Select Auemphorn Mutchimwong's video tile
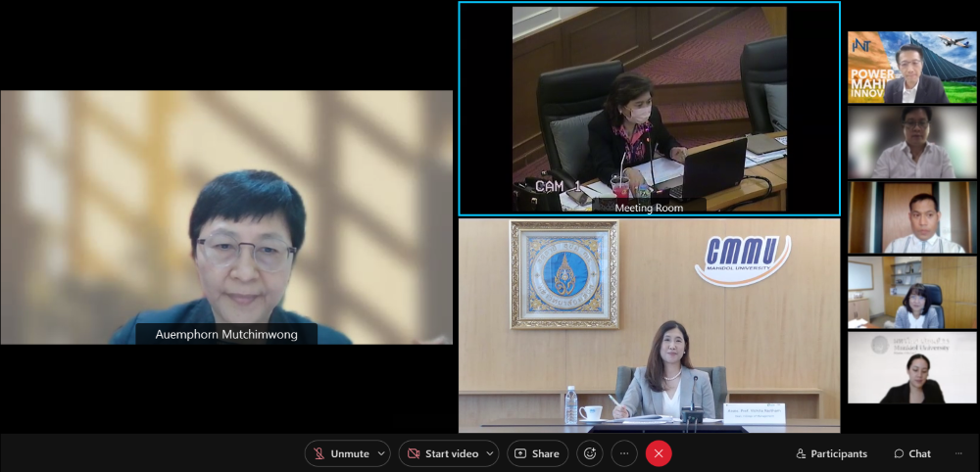This screenshot has height=472, width=980. click(x=226, y=217)
